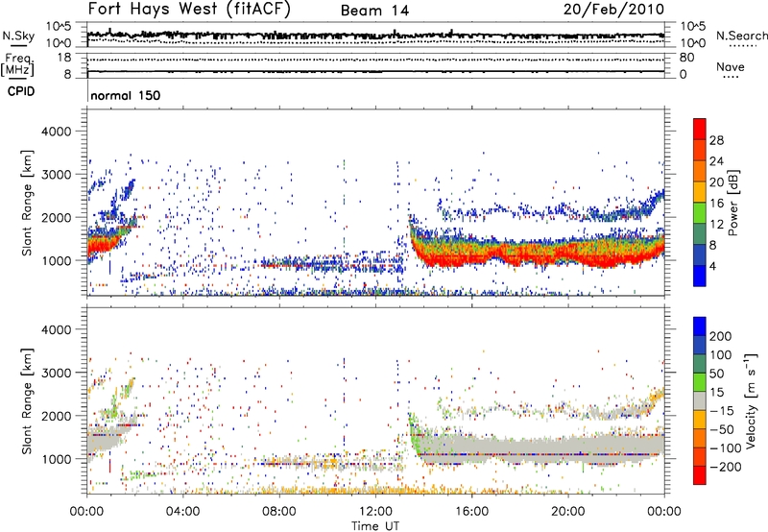Click the '200' tick on the velocity scale
Screen dimensions: 768x532
coord(720,336)
